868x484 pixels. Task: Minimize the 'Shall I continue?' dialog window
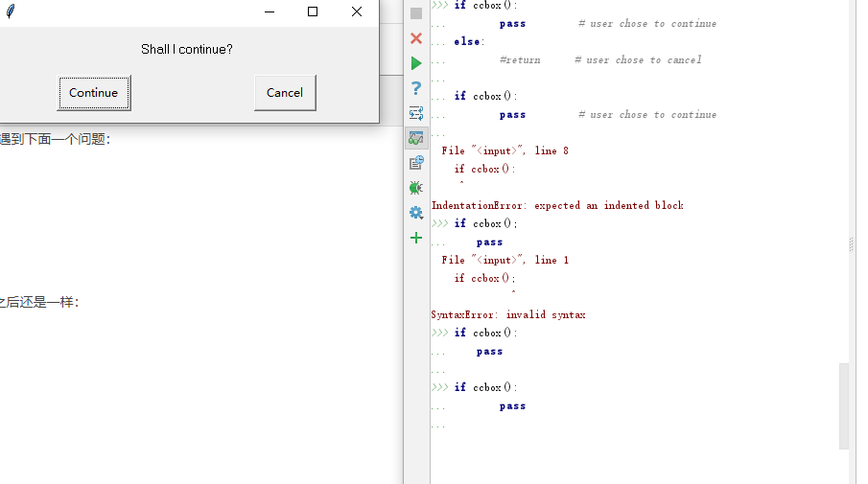click(x=269, y=12)
